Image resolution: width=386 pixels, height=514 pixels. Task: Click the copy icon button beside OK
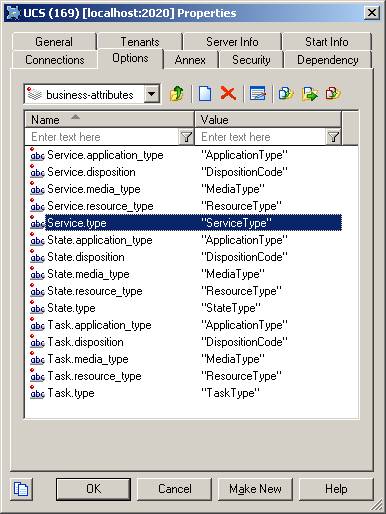pos(21,489)
